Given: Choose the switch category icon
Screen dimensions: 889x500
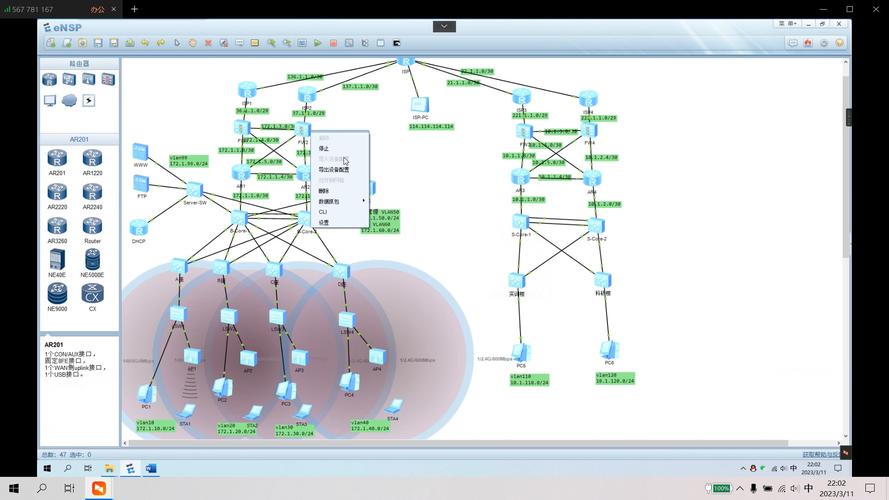Looking at the screenshot, I should tap(69, 79).
